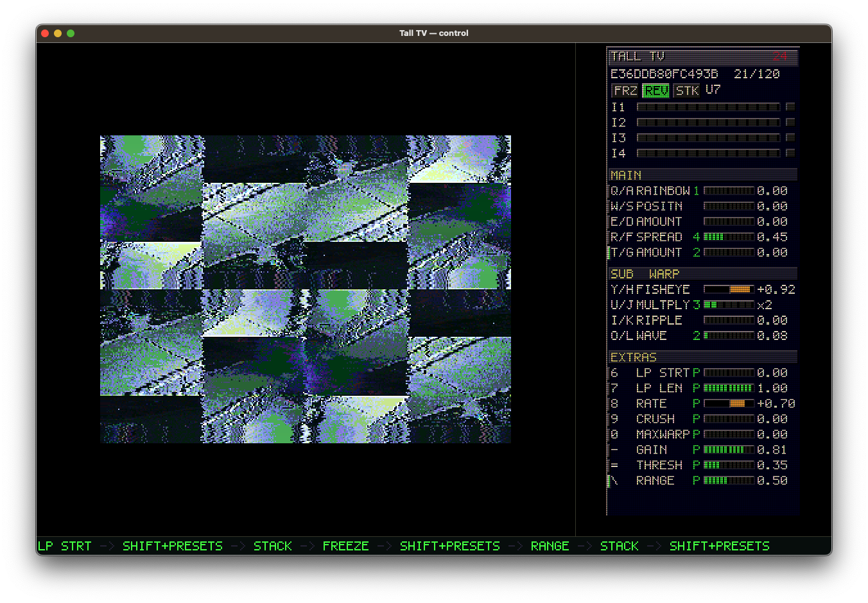Toggle the FRZ freeze button

pyautogui.click(x=625, y=90)
